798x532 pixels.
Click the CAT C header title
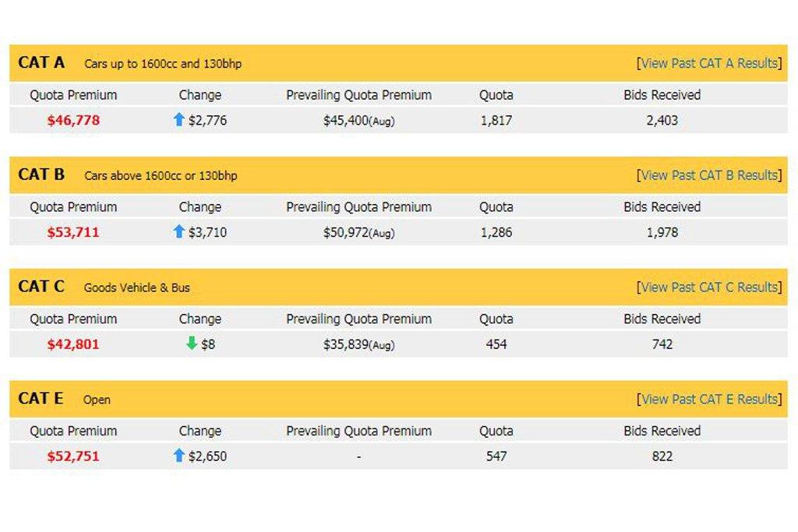[x=41, y=287]
